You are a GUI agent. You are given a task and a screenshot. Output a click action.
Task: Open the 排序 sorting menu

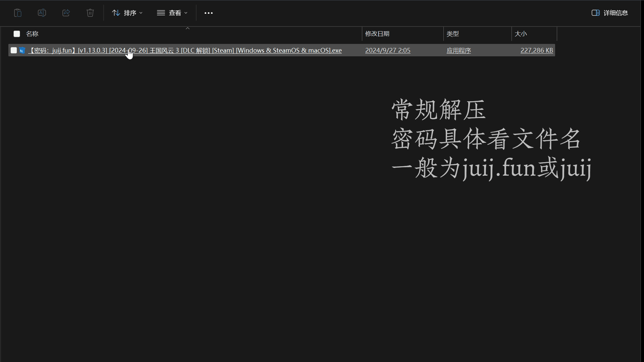coord(130,13)
